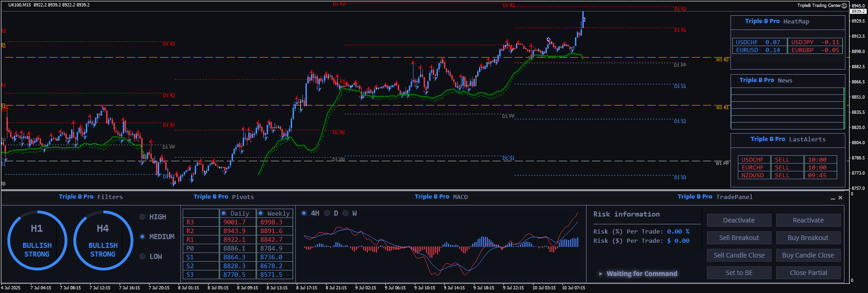Minimize the Triple B Pro TradePanel
868x293 pixels.
pos(832,198)
